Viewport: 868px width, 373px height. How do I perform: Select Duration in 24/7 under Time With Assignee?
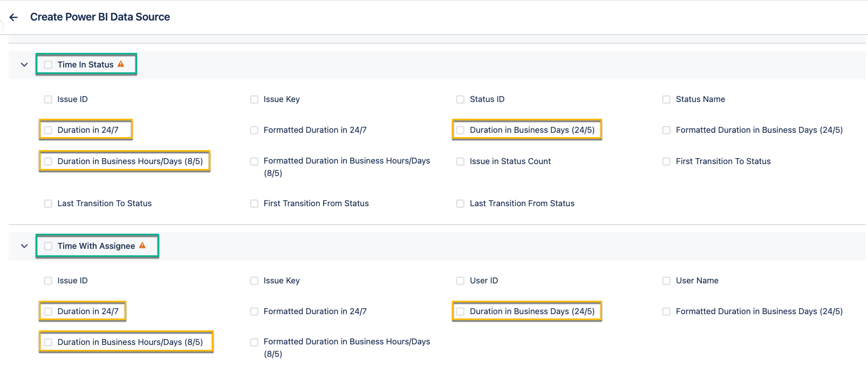48,311
